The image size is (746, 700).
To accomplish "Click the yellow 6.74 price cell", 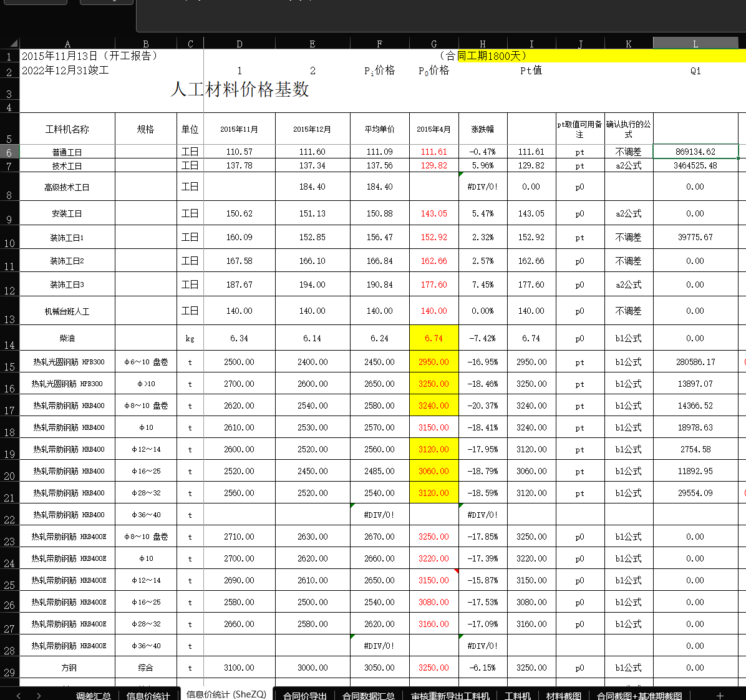I will coord(434,338).
